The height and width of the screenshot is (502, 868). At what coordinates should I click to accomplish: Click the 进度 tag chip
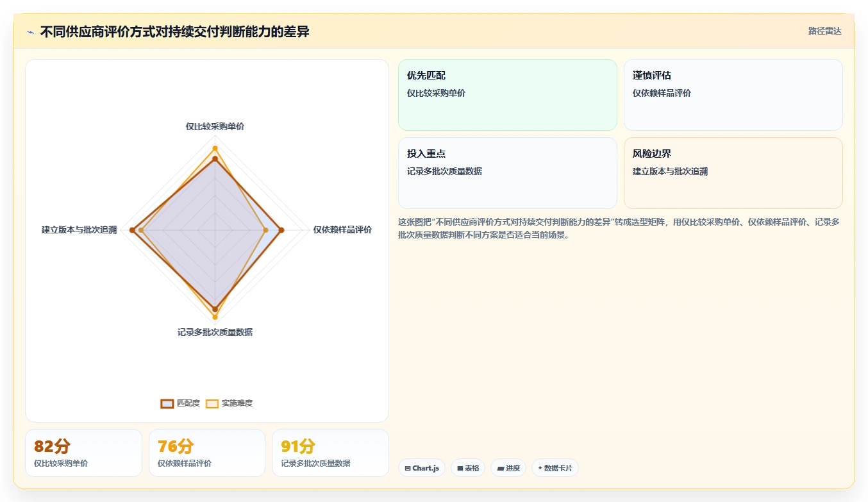click(x=508, y=468)
